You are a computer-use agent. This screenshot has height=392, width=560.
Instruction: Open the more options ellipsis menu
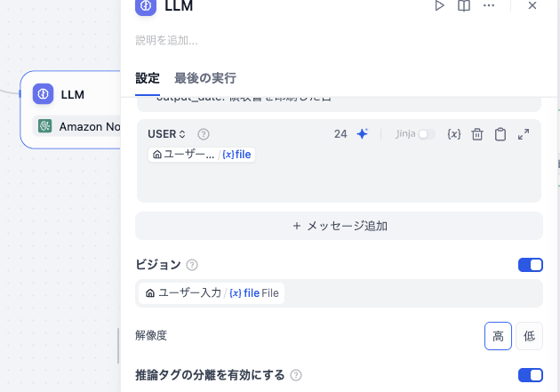(489, 5)
